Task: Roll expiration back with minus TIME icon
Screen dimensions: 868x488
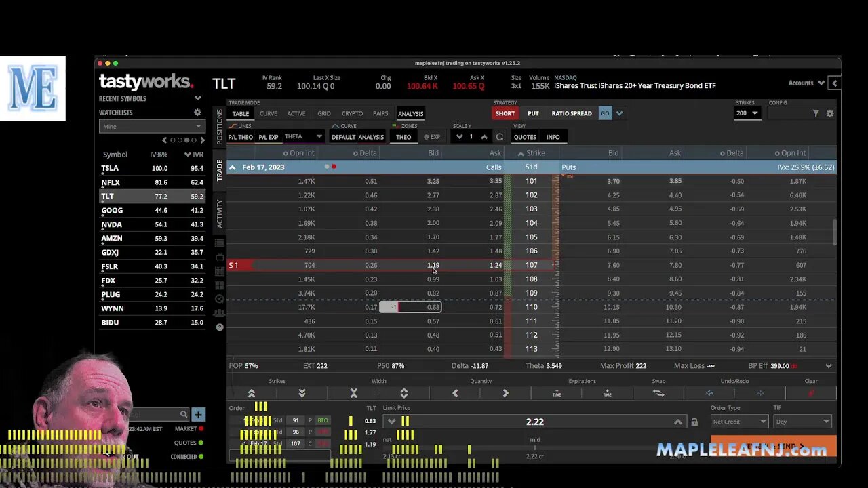Action: [x=557, y=393]
